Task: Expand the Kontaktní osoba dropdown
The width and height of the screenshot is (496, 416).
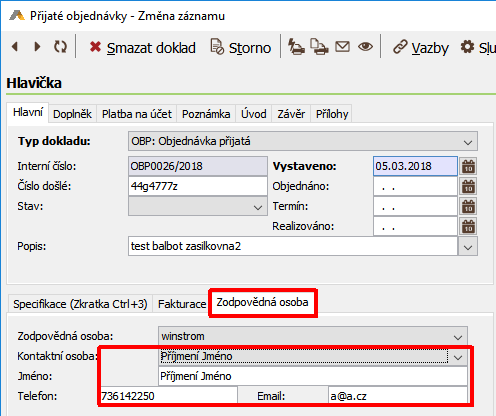Action: click(458, 357)
